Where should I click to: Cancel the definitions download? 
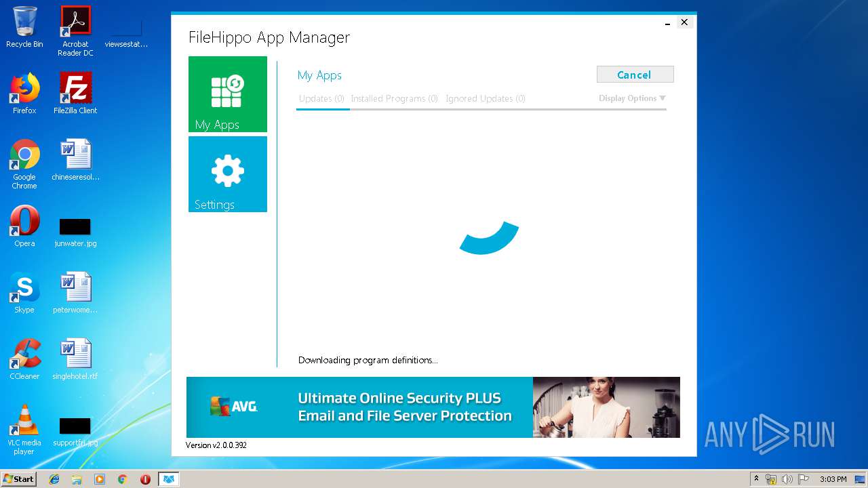pos(635,75)
